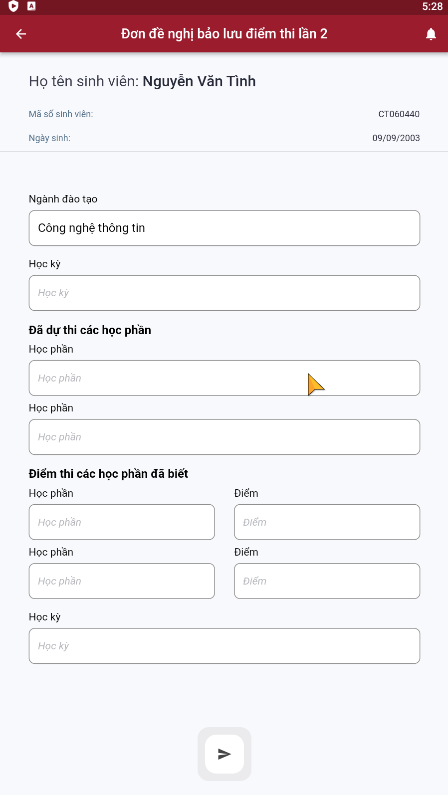Tap the student ID CT060440

[399, 114]
